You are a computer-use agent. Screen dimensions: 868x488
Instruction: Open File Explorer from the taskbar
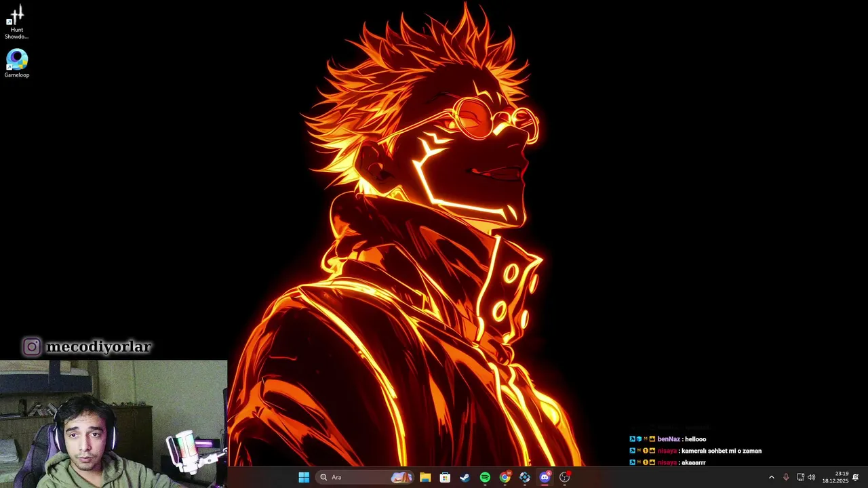[425, 477]
